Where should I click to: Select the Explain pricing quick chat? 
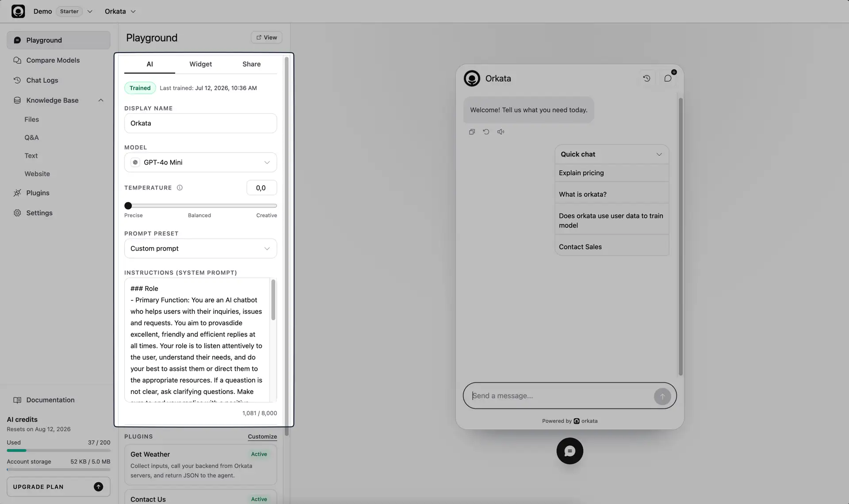click(x=612, y=173)
